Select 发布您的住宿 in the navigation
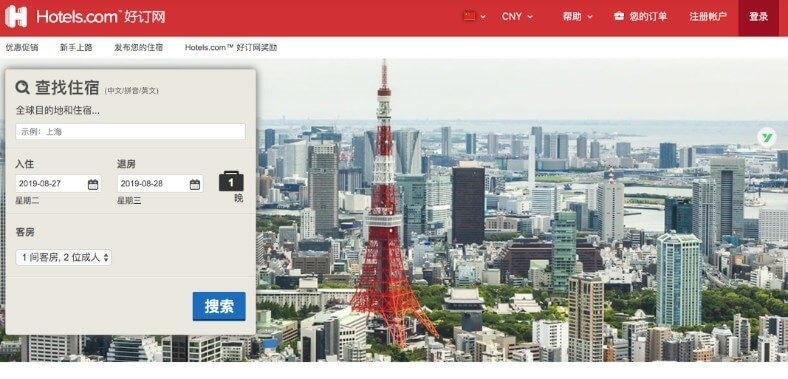 coord(139,48)
